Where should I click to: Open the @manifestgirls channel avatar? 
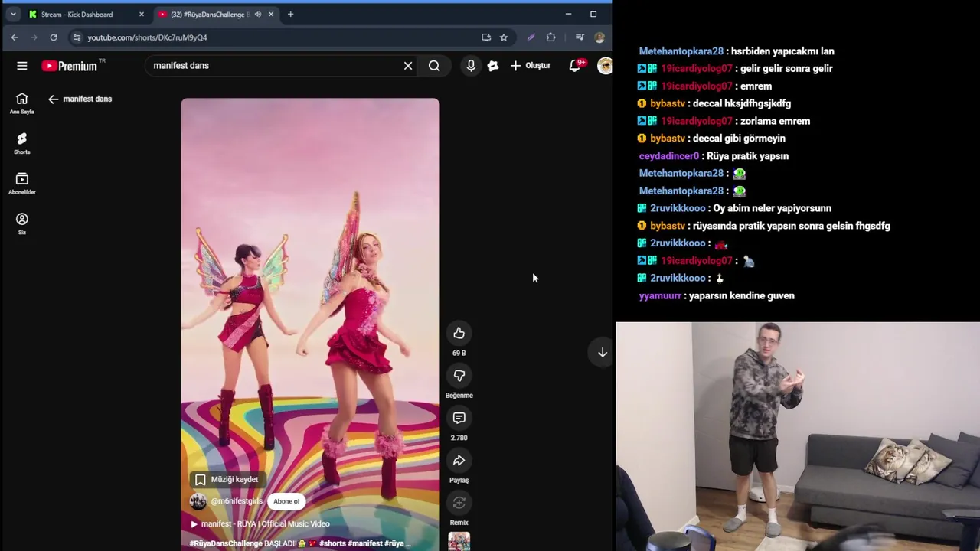(x=198, y=501)
